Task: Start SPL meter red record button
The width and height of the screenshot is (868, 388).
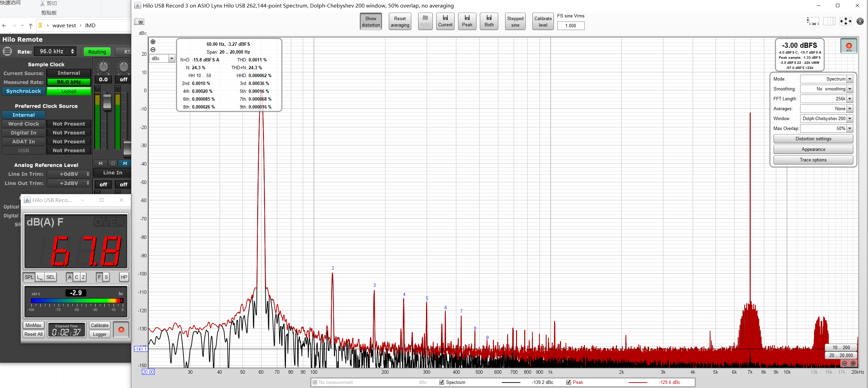Action: tap(121, 330)
